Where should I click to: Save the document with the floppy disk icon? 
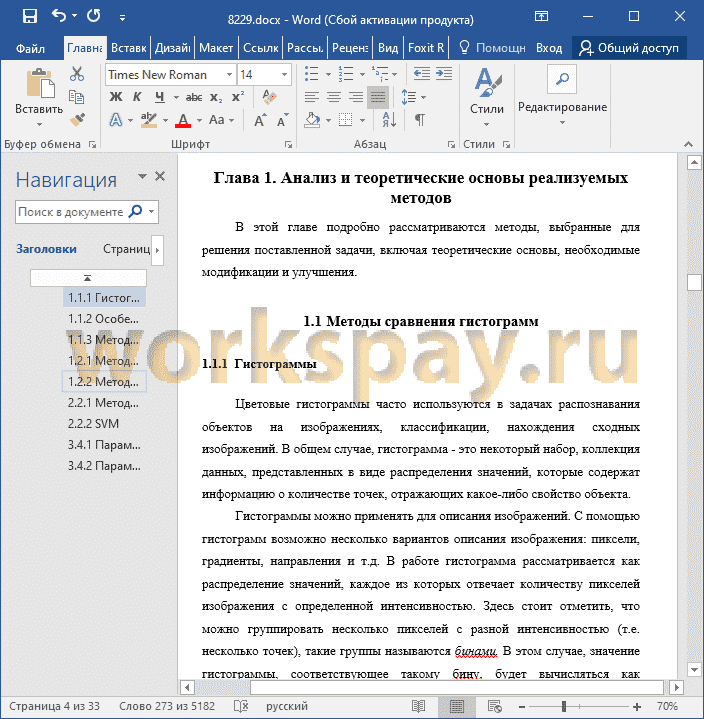point(30,17)
